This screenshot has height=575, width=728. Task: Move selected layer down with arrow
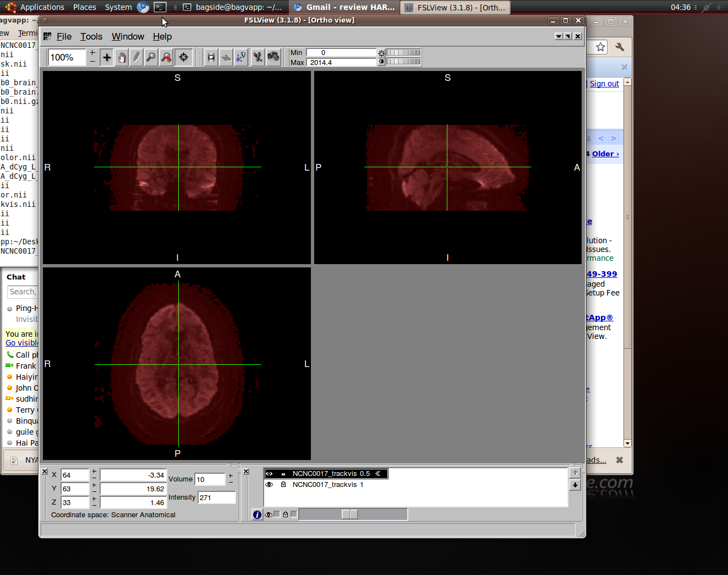[575, 485]
